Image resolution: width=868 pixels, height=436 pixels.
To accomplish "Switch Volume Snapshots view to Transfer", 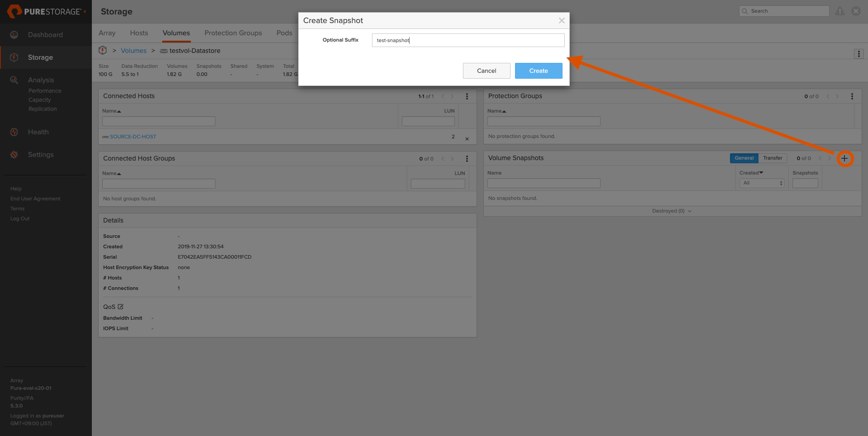I will tap(773, 158).
